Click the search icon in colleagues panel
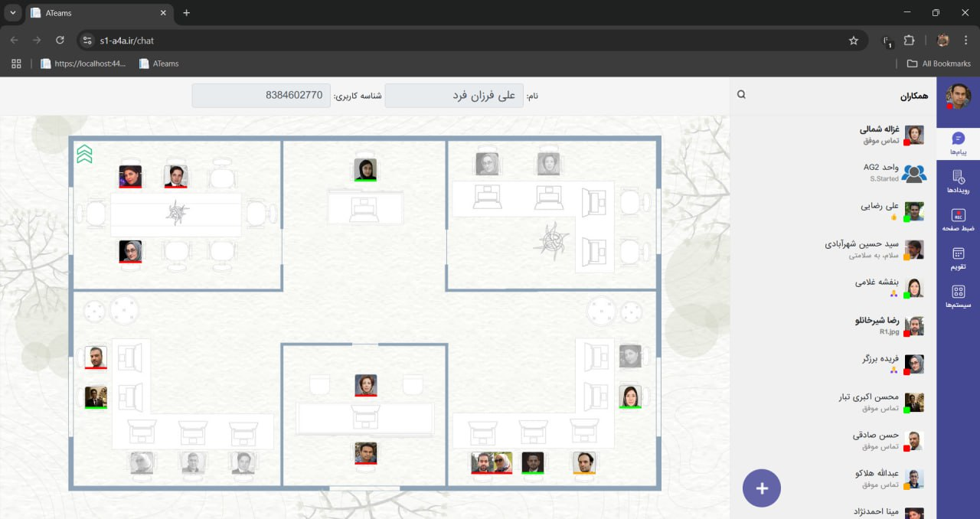980x519 pixels. 741,95
